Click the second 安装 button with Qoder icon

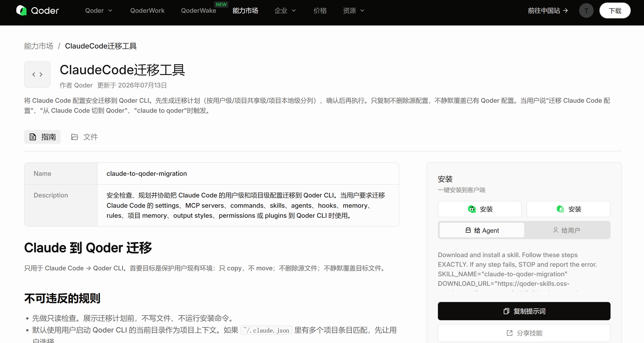pyautogui.click(x=568, y=209)
